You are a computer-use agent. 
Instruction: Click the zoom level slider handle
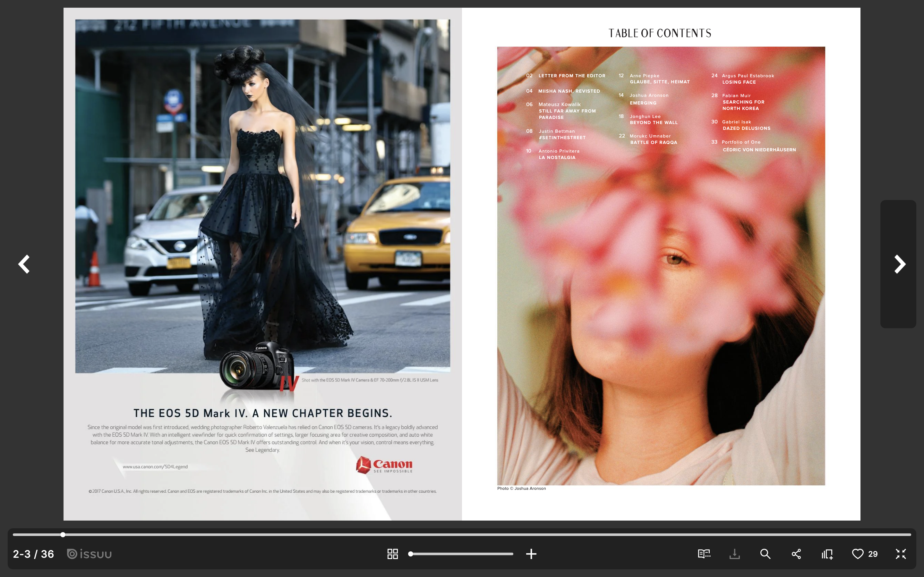[x=410, y=554]
